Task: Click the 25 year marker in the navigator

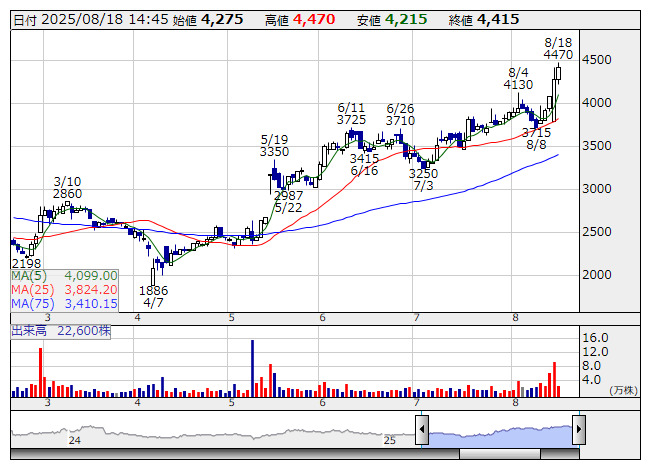Action: [391, 440]
